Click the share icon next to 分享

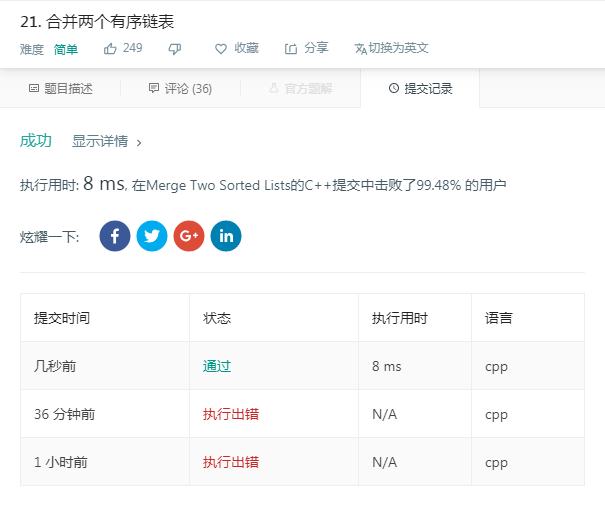pos(291,49)
